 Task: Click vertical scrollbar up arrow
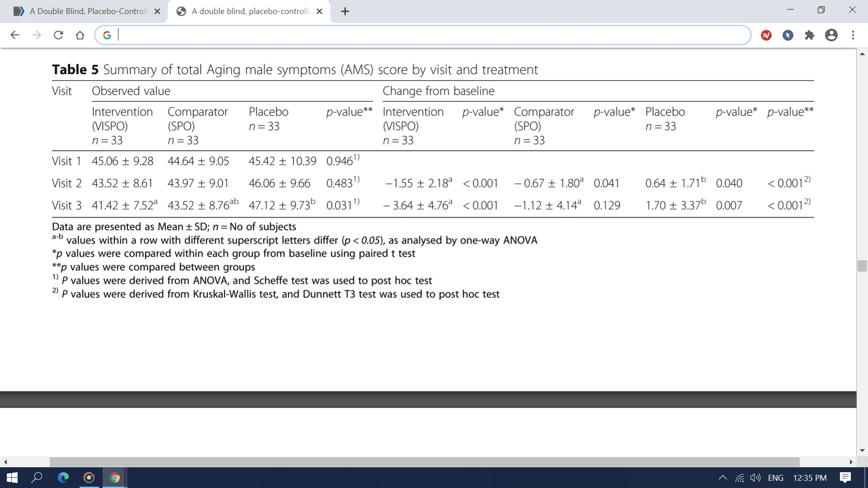[862, 54]
